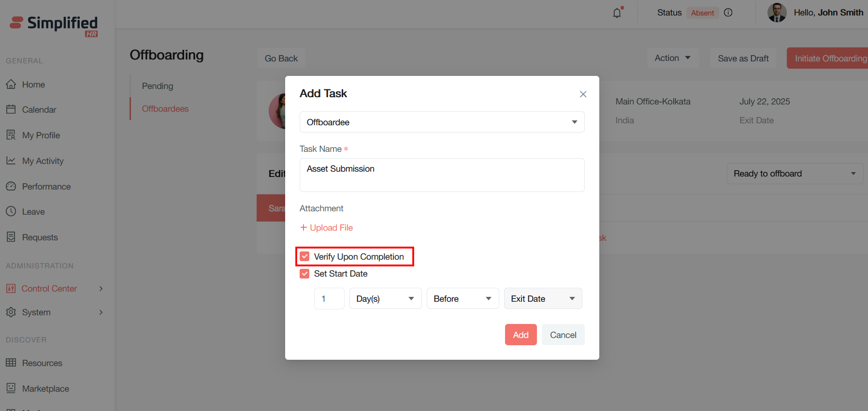Image resolution: width=868 pixels, height=411 pixels.
Task: Click the Leave clock icon
Action: pyautogui.click(x=11, y=211)
